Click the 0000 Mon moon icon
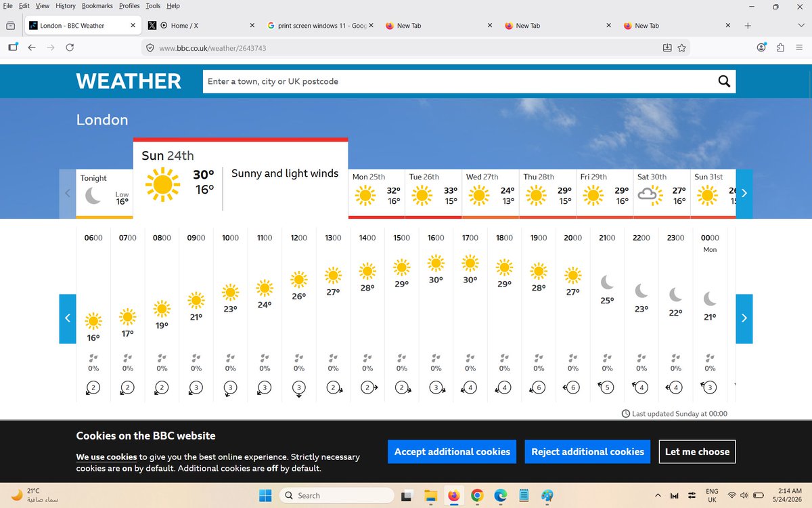 coord(710,299)
